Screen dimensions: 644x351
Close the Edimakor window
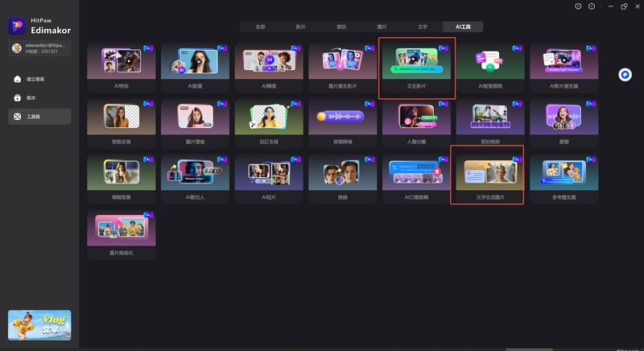point(638,6)
